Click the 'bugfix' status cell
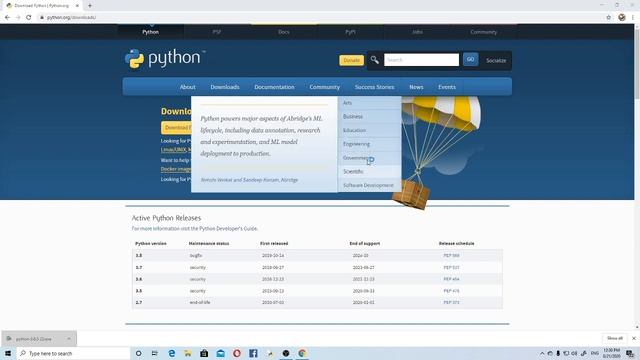 [196, 256]
